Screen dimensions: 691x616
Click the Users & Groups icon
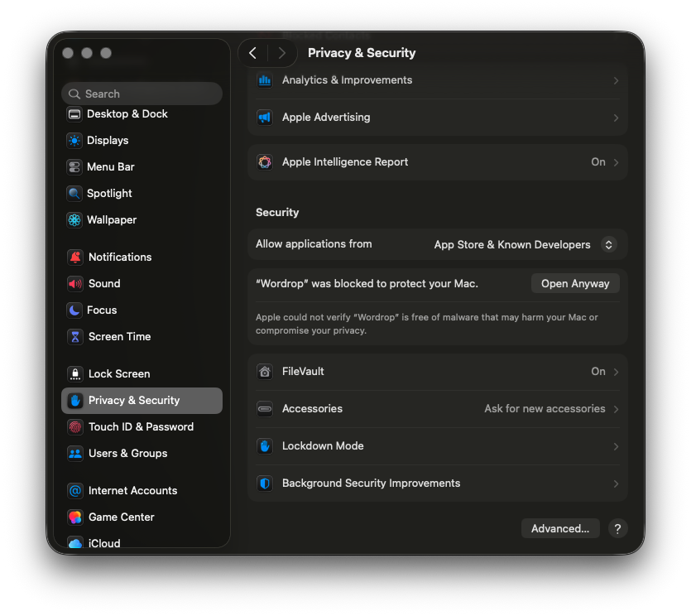[75, 453]
